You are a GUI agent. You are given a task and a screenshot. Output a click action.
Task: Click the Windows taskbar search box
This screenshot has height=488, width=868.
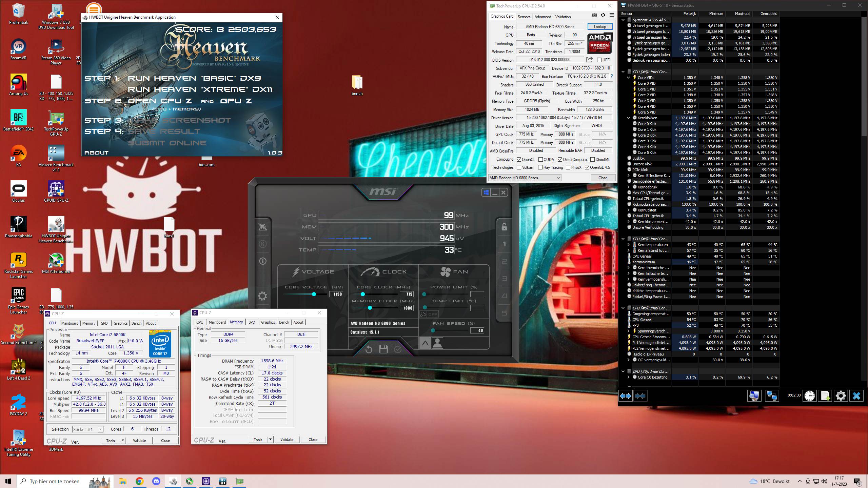pyautogui.click(x=64, y=481)
